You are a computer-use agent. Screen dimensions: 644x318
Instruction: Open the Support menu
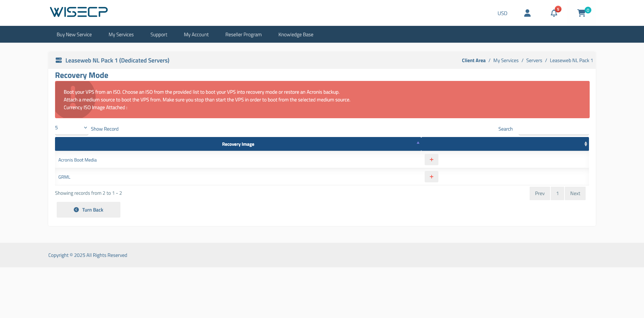(x=159, y=35)
